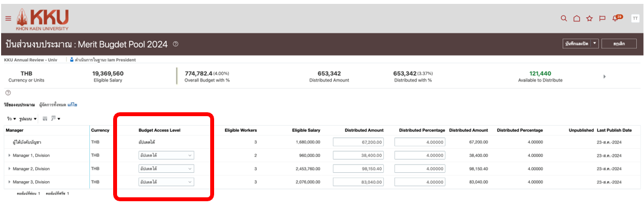The height and width of the screenshot is (224, 644).
Task: Click the search magnifier icon
Action: 564,18
